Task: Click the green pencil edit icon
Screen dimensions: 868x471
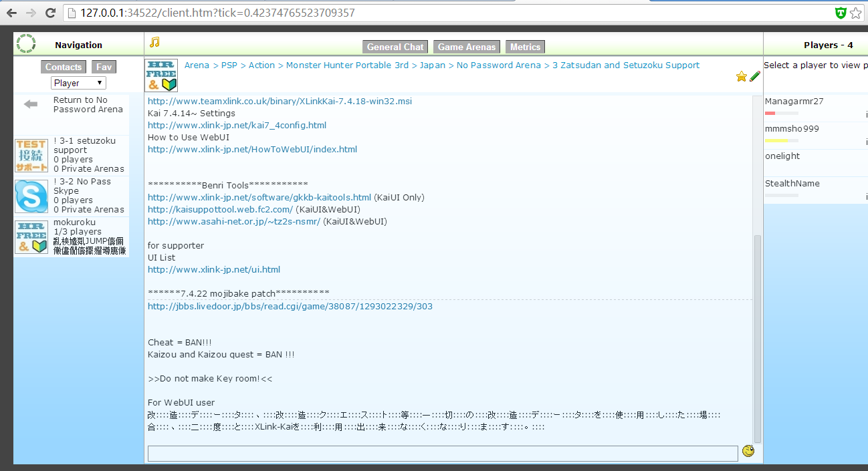Action: pyautogui.click(x=755, y=77)
